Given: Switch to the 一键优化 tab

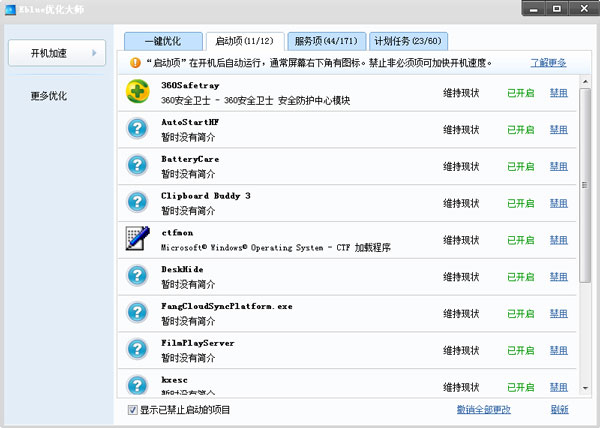Looking at the screenshot, I should point(163,41).
